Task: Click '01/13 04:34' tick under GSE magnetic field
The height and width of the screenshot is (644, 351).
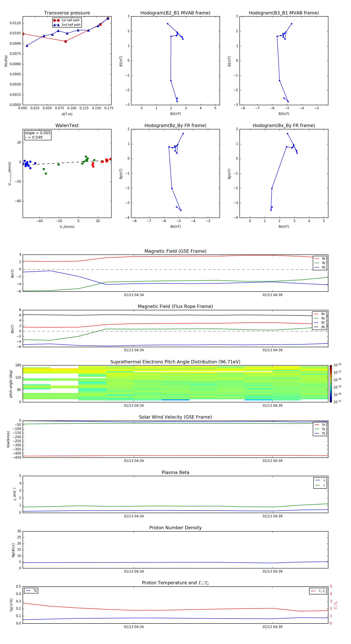Action: (134, 295)
